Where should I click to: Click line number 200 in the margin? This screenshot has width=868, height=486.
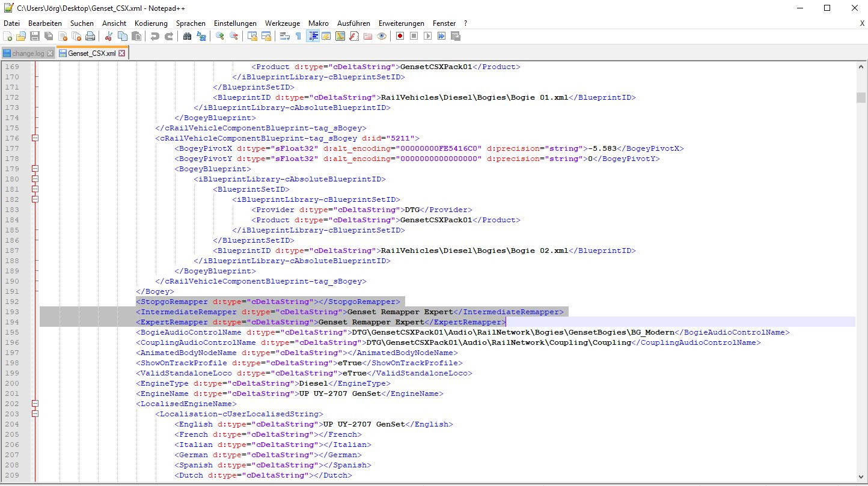[13, 383]
